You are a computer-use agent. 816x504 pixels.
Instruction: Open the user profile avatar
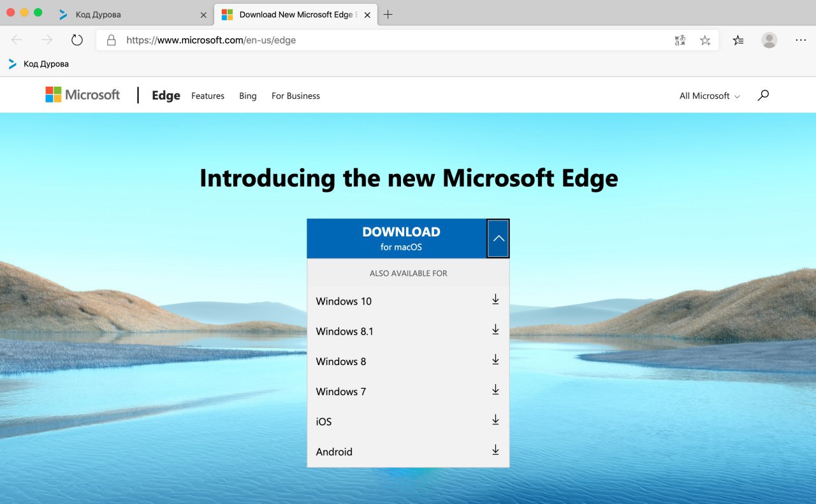tap(769, 40)
